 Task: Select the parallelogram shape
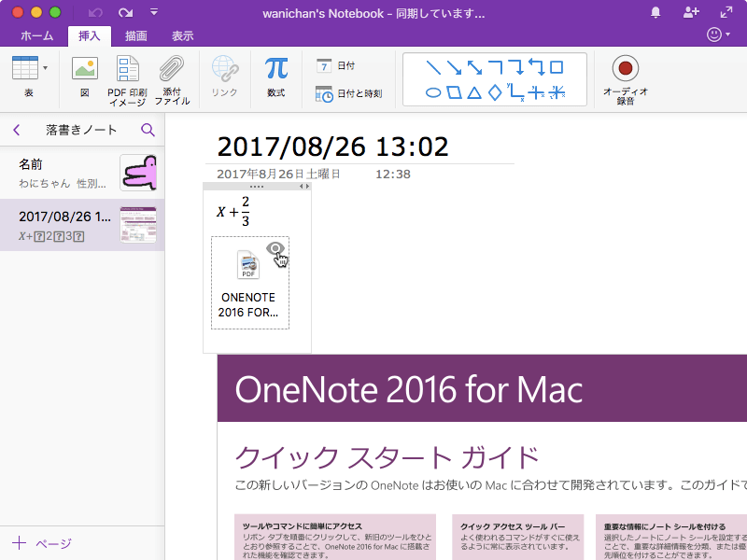click(x=454, y=92)
